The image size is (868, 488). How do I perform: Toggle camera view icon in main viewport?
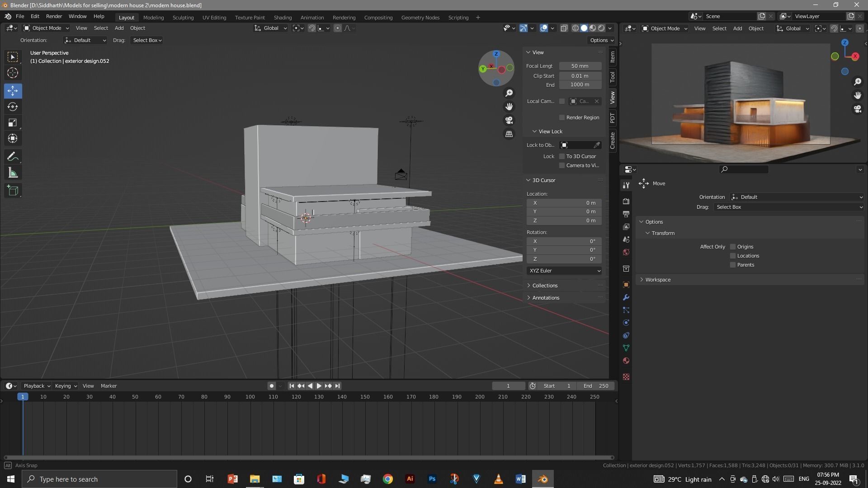click(x=509, y=120)
